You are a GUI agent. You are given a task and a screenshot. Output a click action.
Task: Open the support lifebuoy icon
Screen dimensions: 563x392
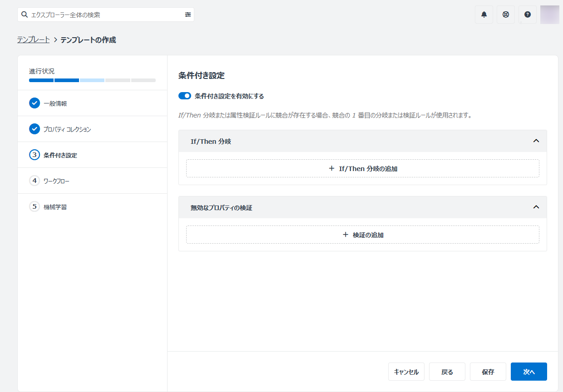[x=506, y=15]
